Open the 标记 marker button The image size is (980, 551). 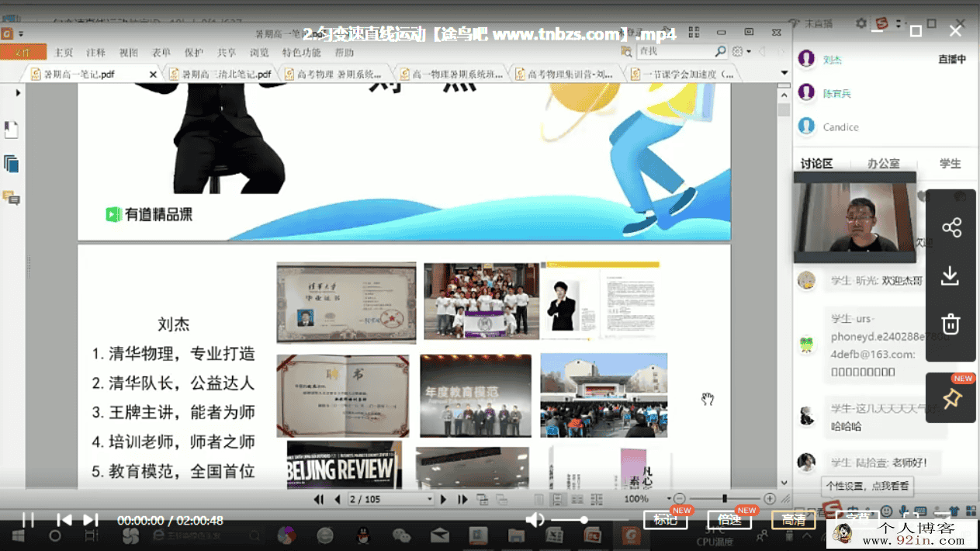(x=666, y=520)
